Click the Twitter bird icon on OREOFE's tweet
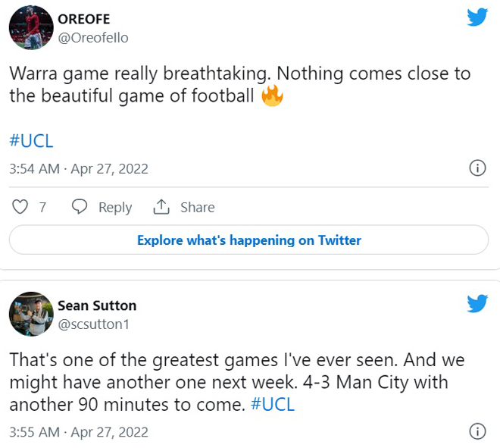The width and height of the screenshot is (500, 448). [x=477, y=17]
